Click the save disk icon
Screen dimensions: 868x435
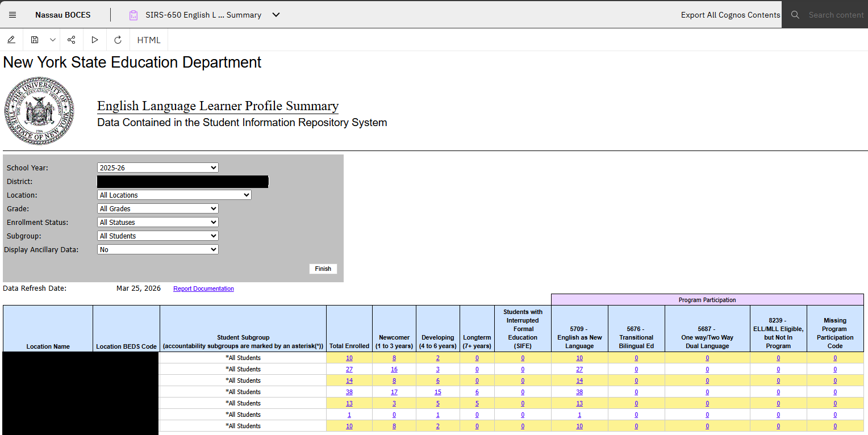35,40
